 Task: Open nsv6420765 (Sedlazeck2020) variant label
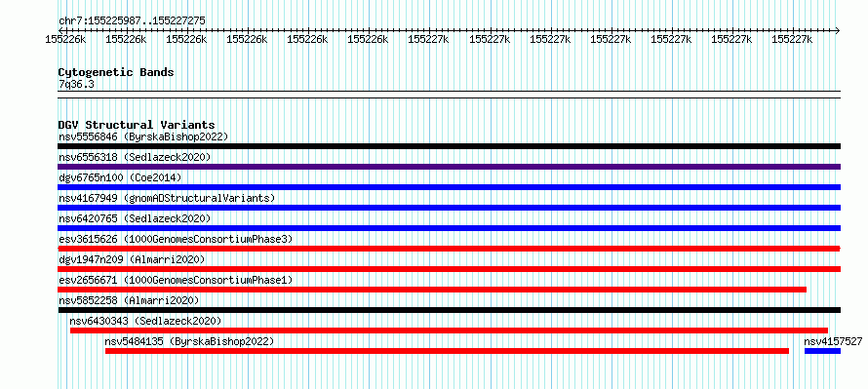click(x=135, y=218)
